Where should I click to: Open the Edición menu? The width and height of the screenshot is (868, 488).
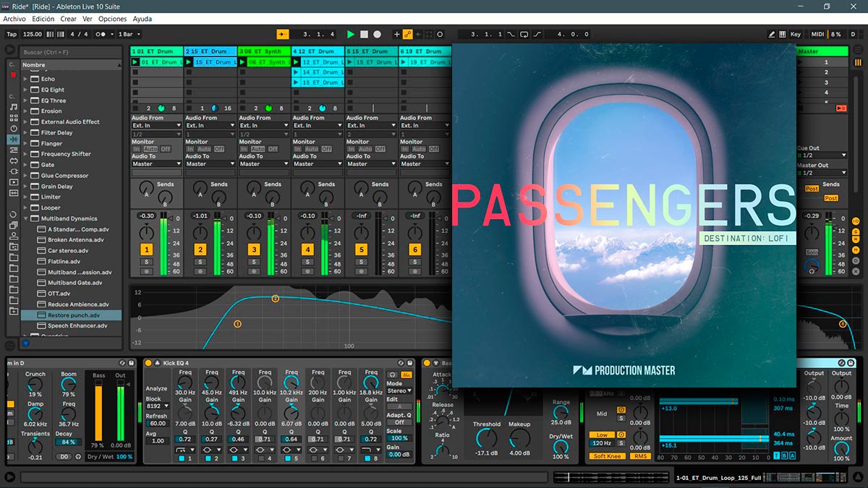tap(43, 19)
